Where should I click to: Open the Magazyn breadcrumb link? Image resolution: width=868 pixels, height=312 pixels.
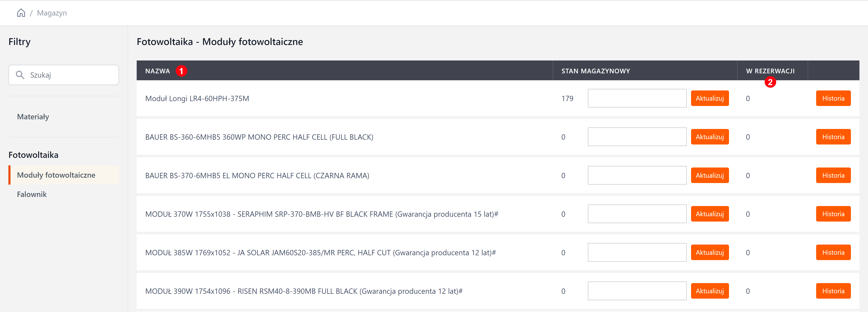point(52,13)
